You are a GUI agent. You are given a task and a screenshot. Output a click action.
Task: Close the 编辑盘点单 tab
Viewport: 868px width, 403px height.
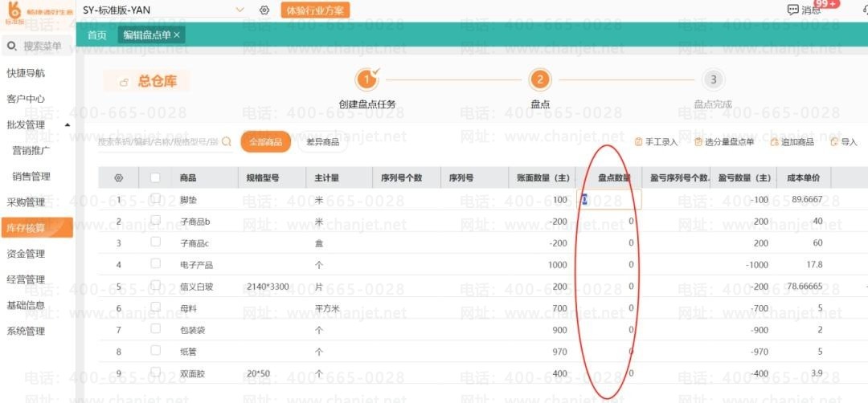tap(177, 35)
